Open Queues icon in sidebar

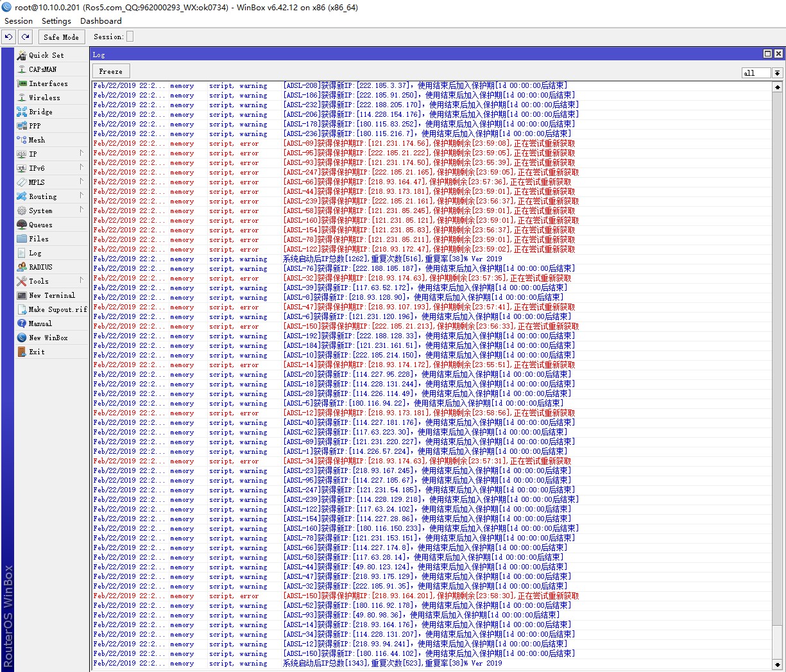(22, 225)
